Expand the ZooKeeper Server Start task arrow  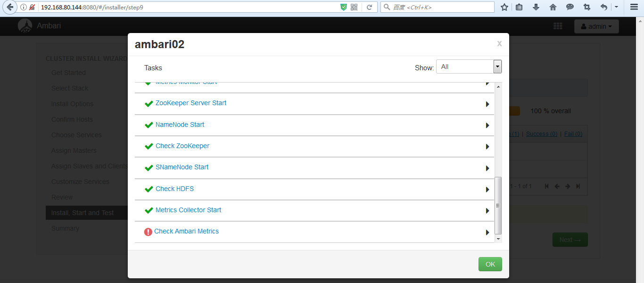[x=487, y=104]
